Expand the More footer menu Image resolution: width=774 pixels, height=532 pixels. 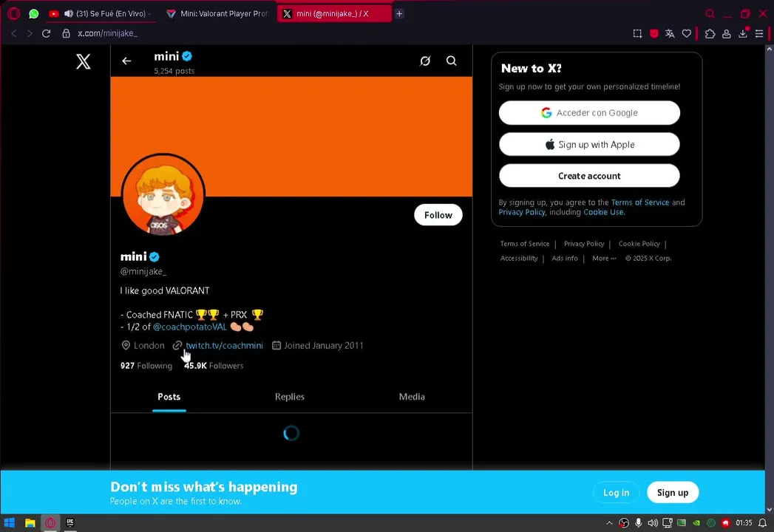point(604,258)
